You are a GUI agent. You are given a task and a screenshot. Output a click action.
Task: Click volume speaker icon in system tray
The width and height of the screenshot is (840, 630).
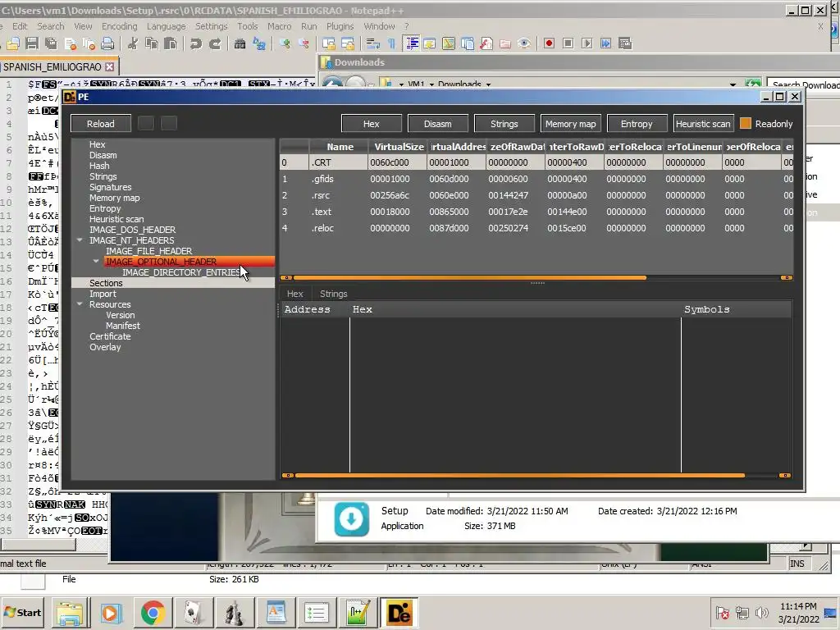point(760,612)
